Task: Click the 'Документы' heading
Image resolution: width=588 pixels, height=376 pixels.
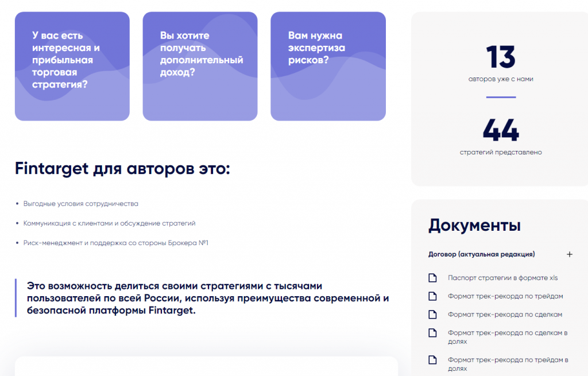Action: pyautogui.click(x=474, y=225)
